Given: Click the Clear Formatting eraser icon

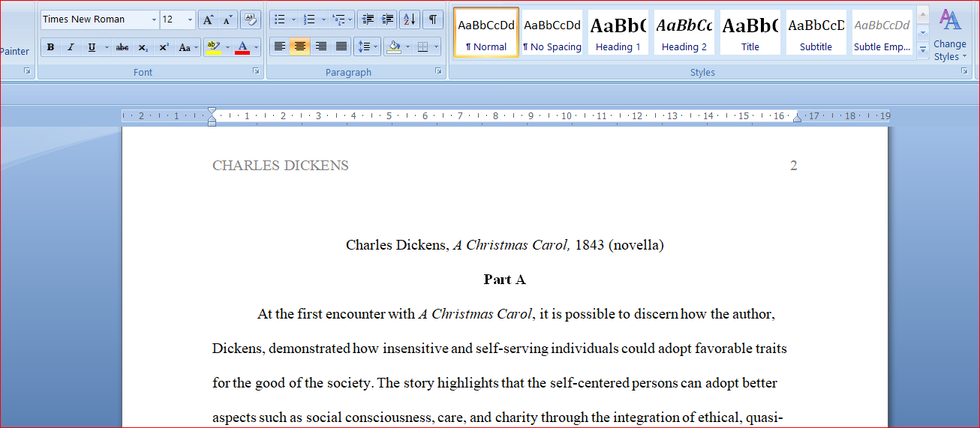Looking at the screenshot, I should coord(251,19).
